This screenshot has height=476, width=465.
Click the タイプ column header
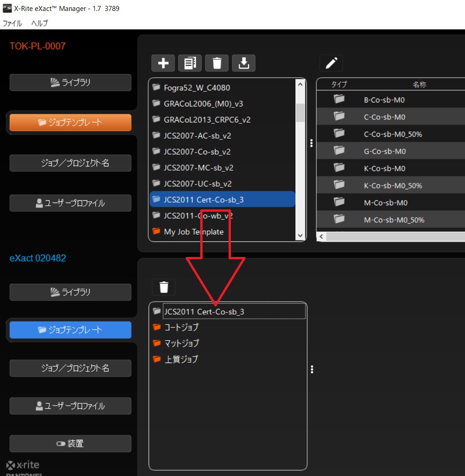click(339, 85)
